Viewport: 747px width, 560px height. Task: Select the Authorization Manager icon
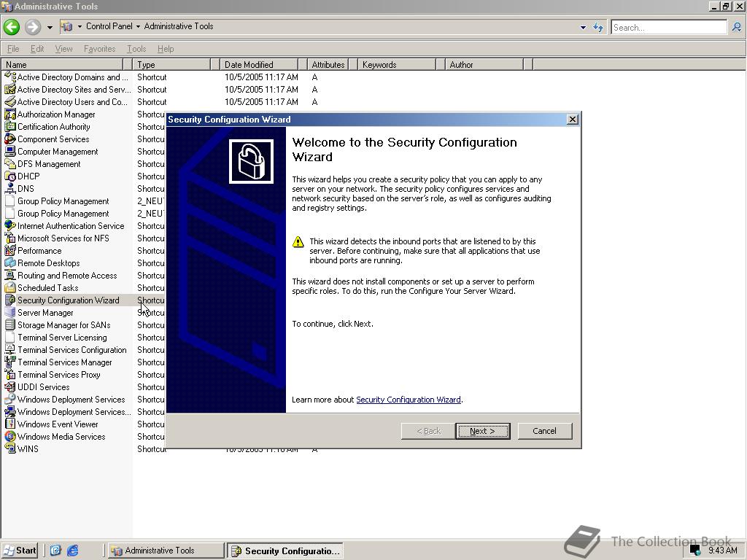point(10,114)
